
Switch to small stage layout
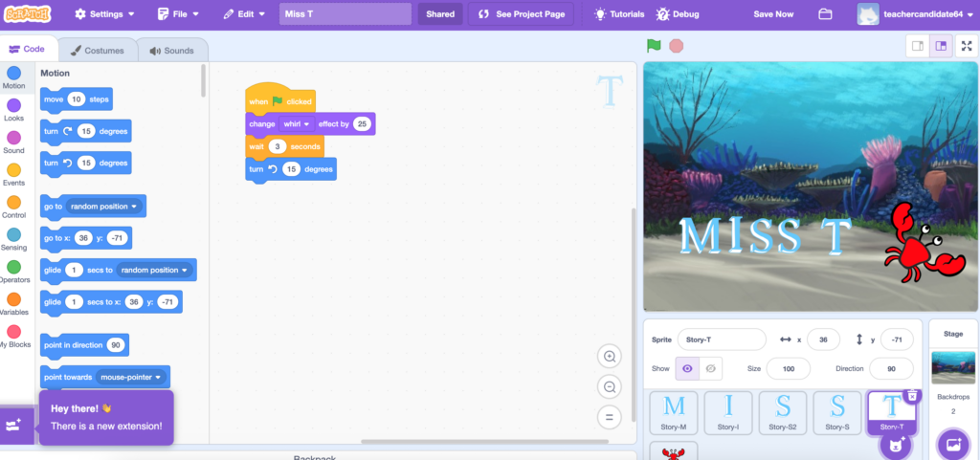tap(917, 45)
